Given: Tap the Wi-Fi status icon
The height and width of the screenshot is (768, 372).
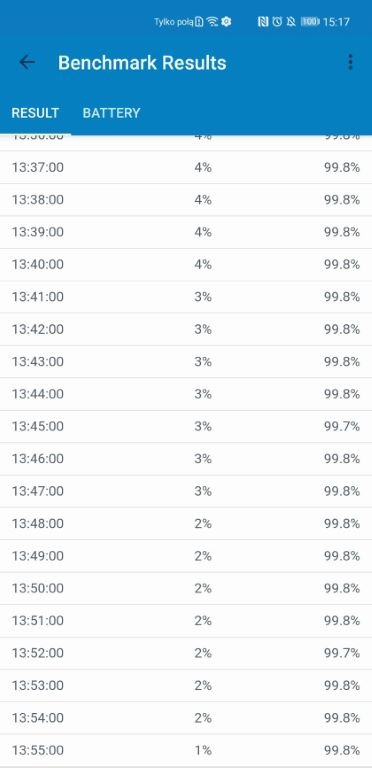Looking at the screenshot, I should [x=212, y=22].
